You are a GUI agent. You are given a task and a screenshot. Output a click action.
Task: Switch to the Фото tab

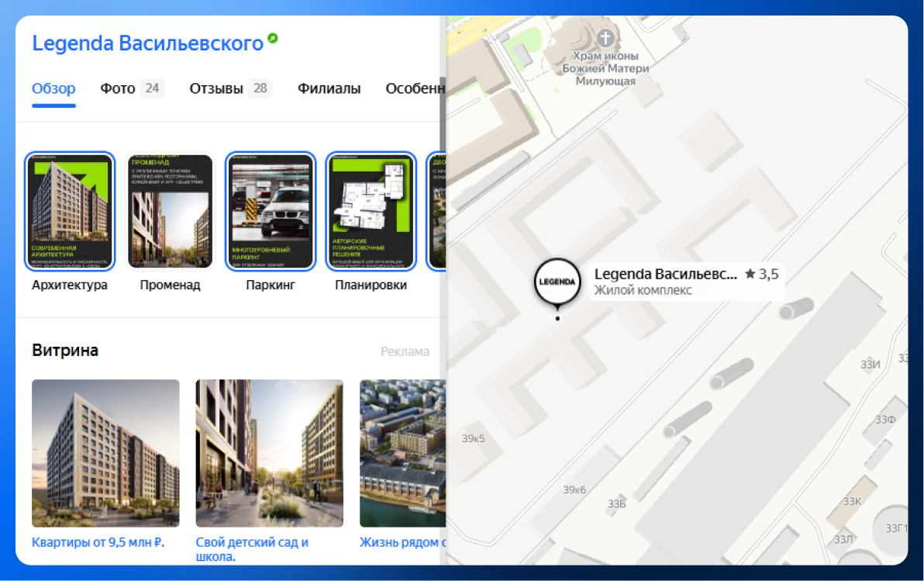coord(117,88)
